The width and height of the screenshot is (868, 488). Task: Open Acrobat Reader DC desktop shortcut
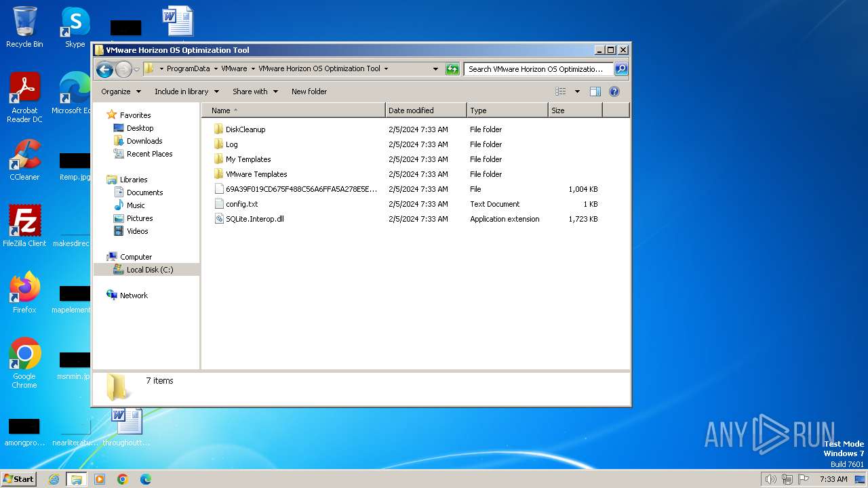(x=25, y=98)
